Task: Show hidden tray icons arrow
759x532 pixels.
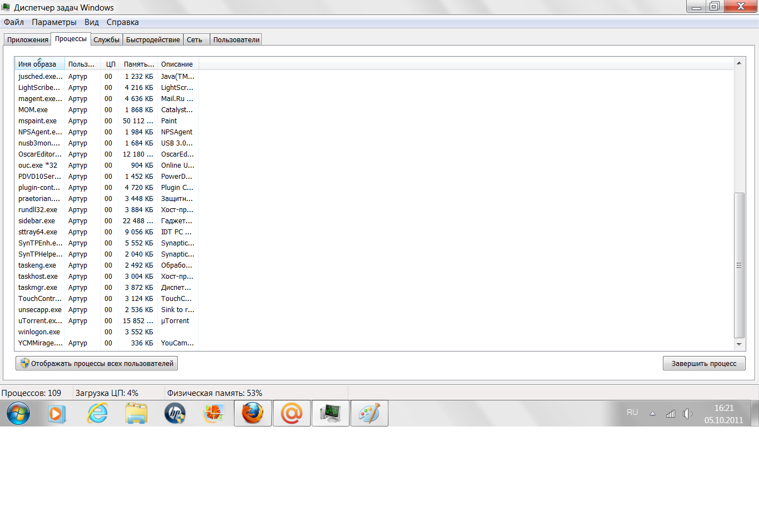Action: coord(653,414)
